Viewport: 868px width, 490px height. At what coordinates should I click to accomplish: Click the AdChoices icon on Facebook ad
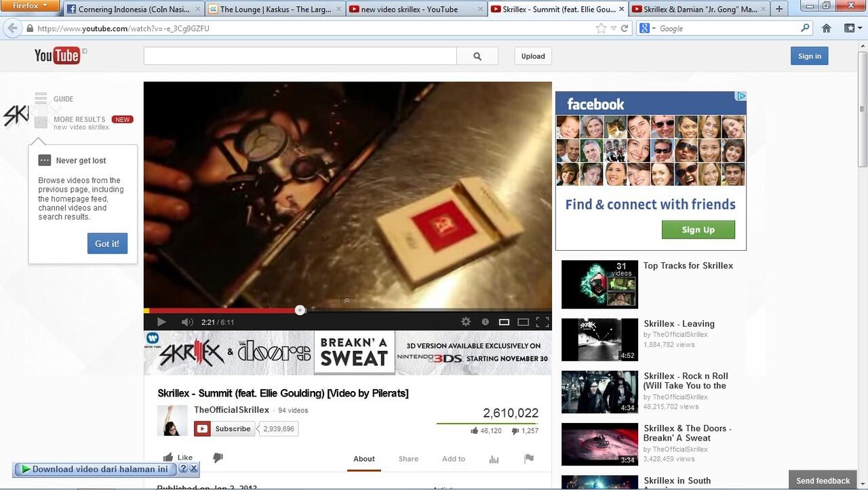741,96
